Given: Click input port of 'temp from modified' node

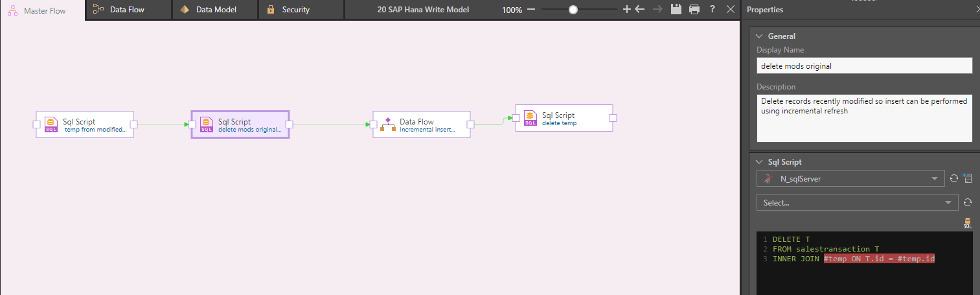Looking at the screenshot, I should click(37, 124).
